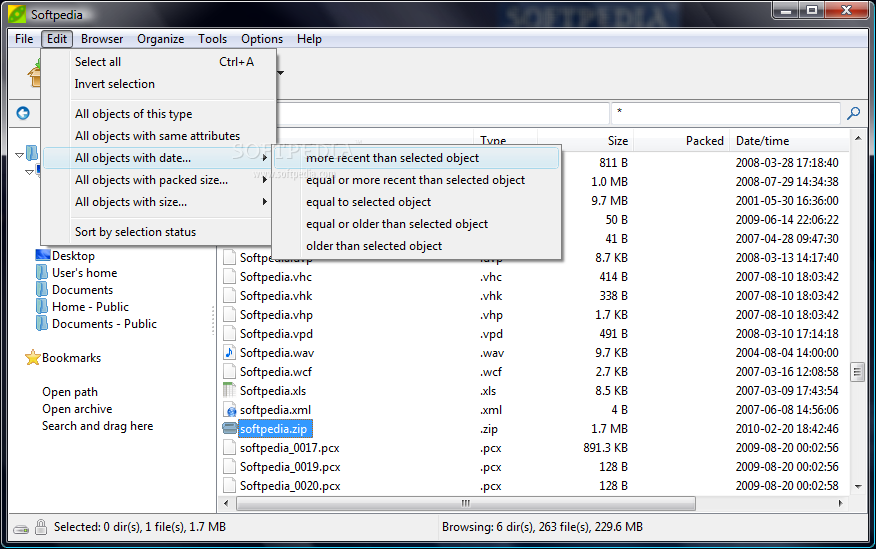Click the Bookmarks star icon
The width and height of the screenshot is (876, 549).
[32, 357]
